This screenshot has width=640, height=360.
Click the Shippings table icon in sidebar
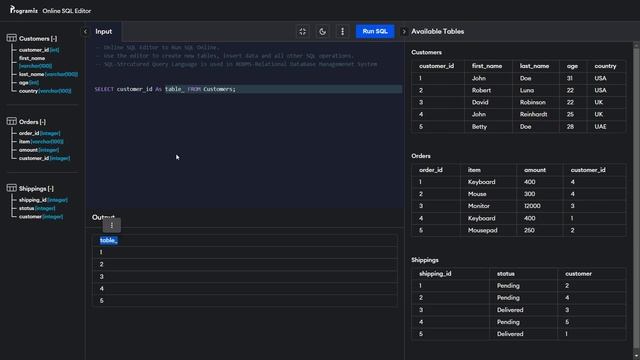pos(11,188)
